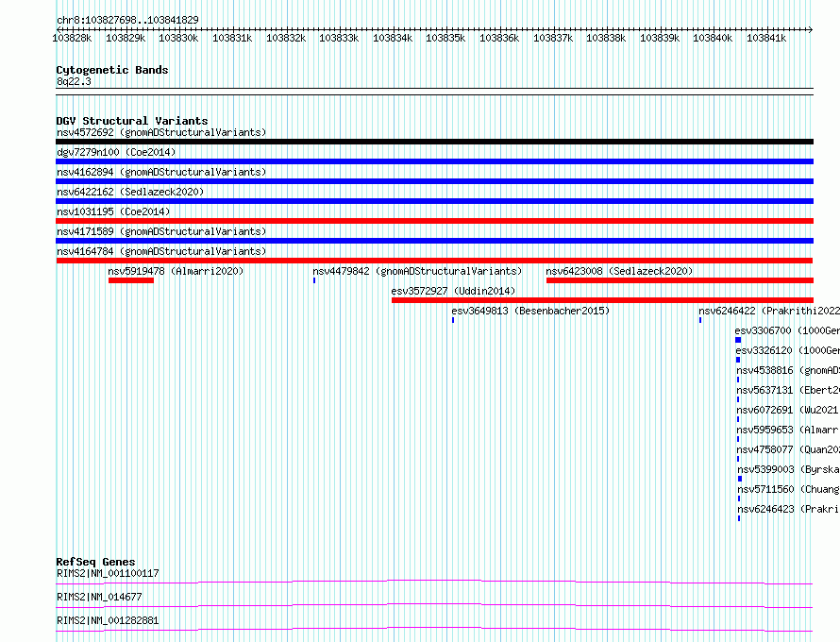Select the blue nsv6246422 marker

click(700, 320)
